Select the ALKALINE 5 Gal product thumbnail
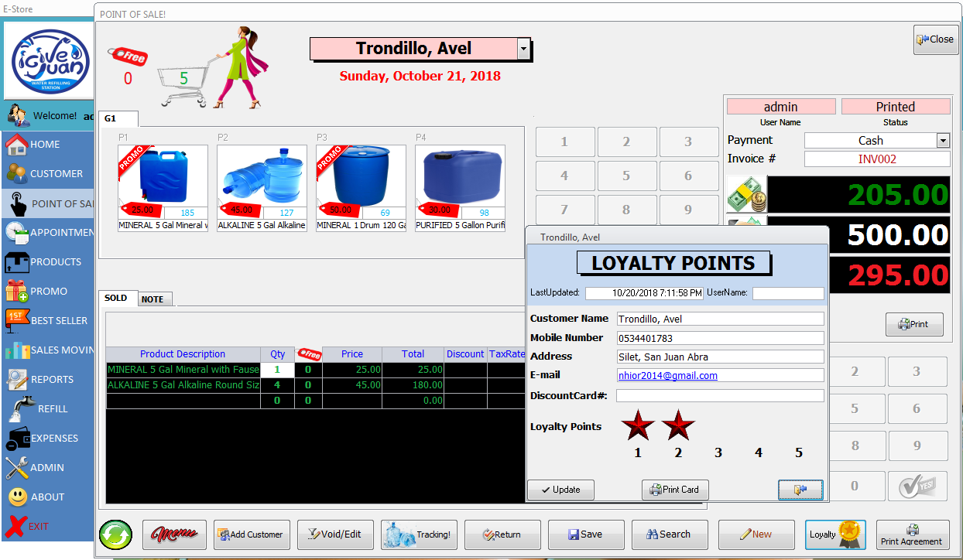Viewport: 963px width, 560px height. click(x=261, y=181)
